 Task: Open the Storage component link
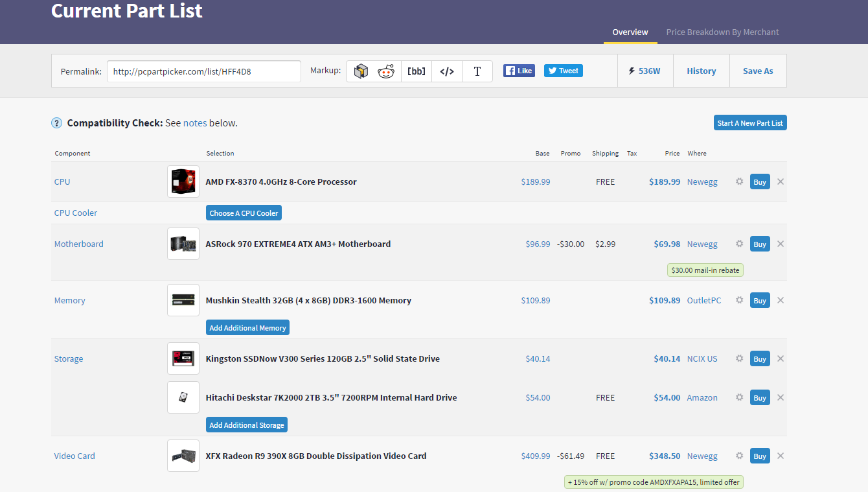point(69,358)
